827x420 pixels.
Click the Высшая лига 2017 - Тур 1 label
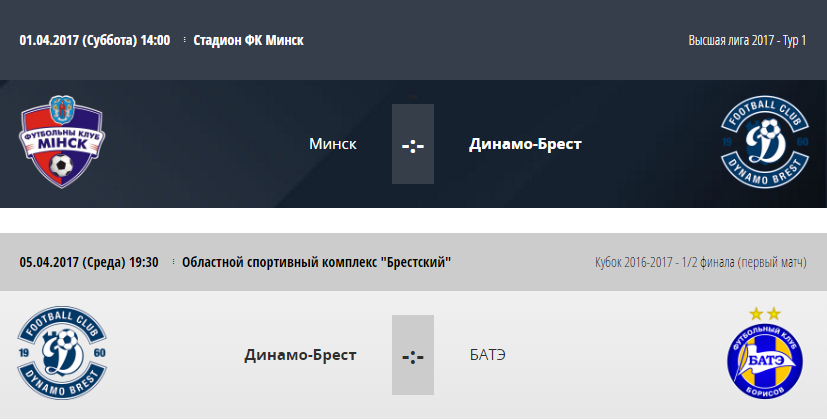click(747, 41)
